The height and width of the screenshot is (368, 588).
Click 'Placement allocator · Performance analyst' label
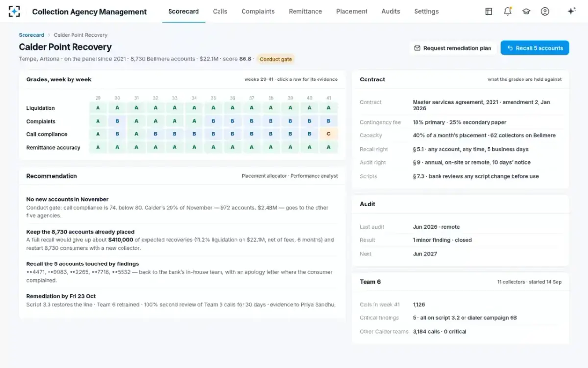click(x=290, y=176)
